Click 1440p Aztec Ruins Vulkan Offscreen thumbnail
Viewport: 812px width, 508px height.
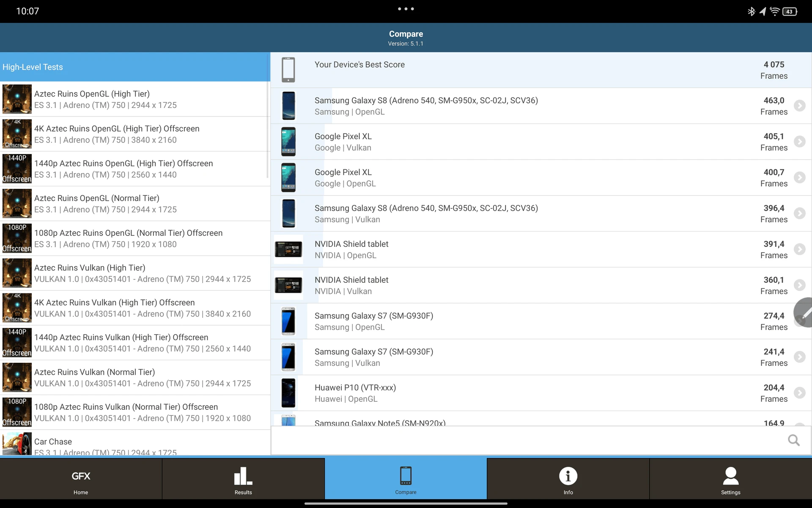17,342
